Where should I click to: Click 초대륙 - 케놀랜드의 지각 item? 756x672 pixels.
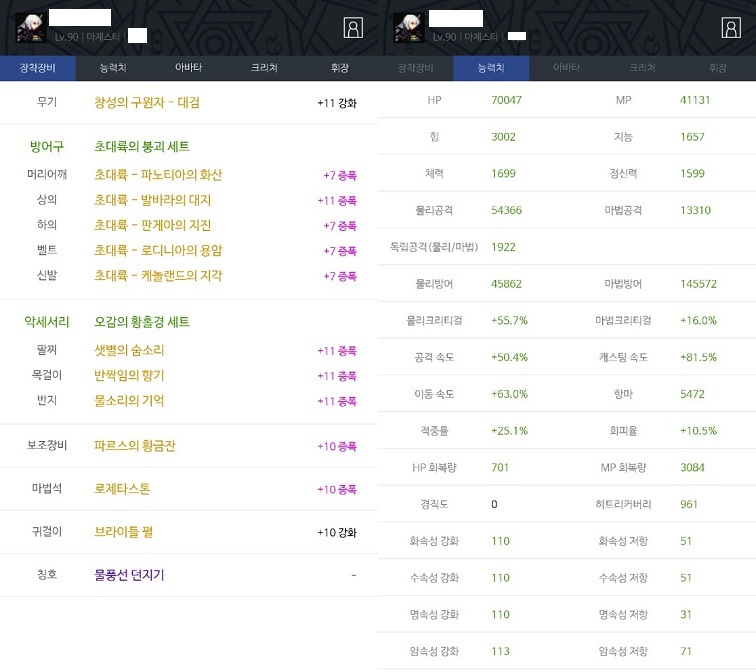pyautogui.click(x=158, y=276)
